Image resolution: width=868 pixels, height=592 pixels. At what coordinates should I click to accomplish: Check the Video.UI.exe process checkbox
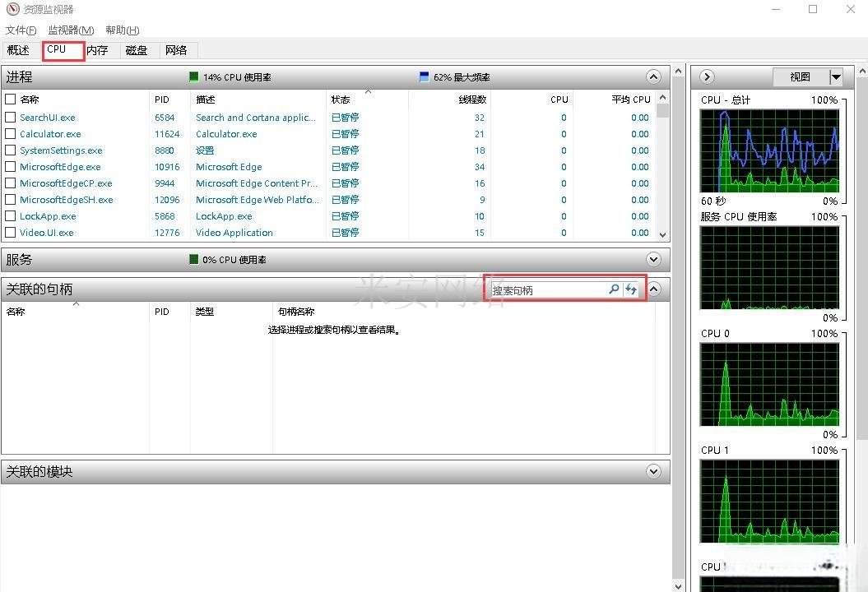(x=10, y=233)
